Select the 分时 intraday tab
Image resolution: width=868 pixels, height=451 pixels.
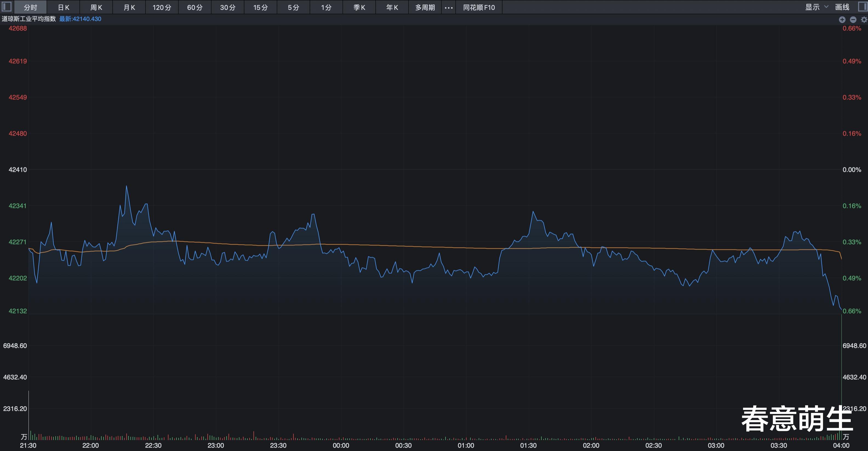(x=30, y=7)
